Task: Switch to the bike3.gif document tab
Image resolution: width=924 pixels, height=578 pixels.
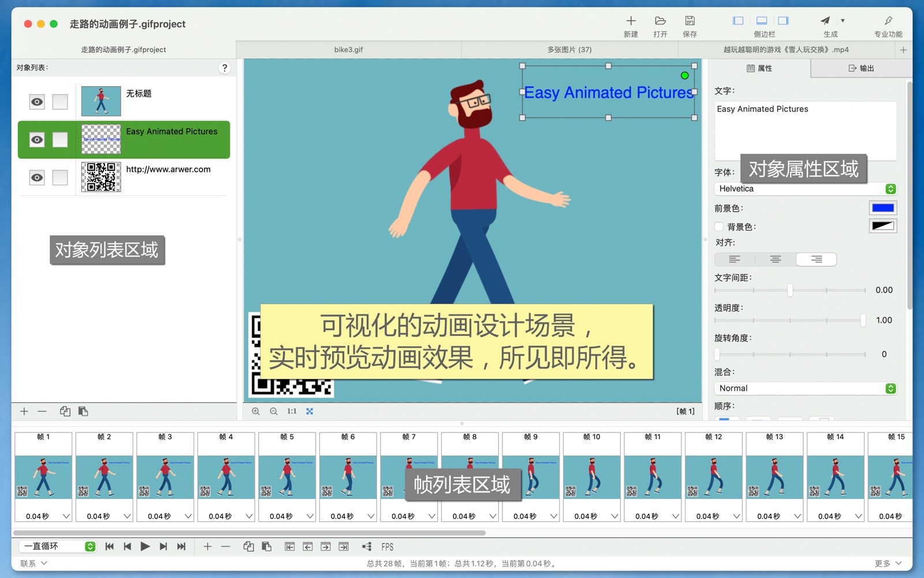Action: pyautogui.click(x=348, y=50)
